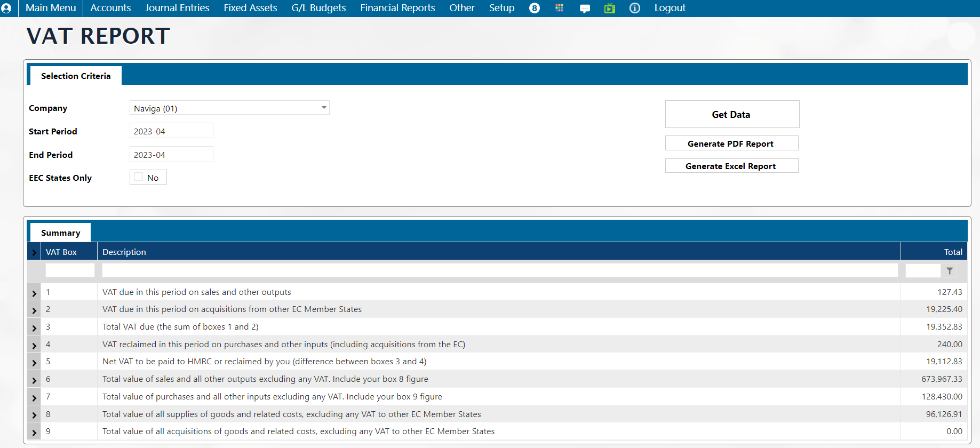980x448 pixels.
Task: Click the chat speech bubble icon
Action: [x=585, y=9]
